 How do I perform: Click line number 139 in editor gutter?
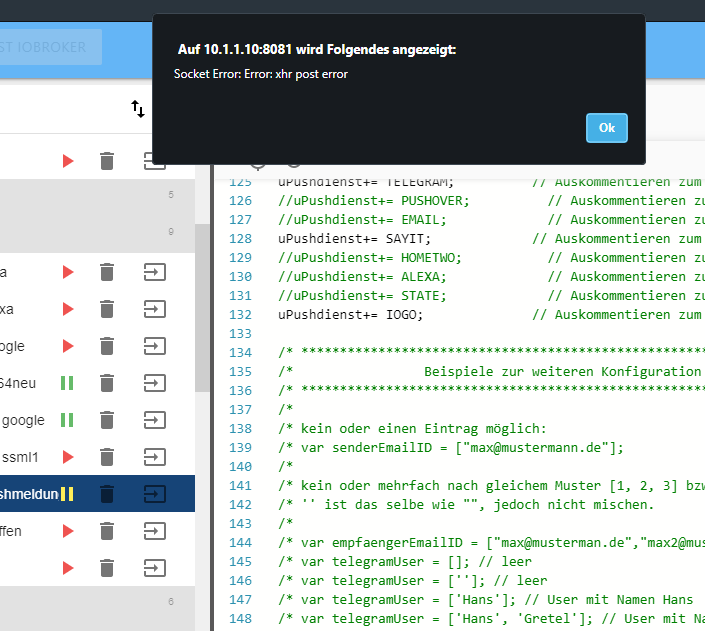tap(241, 447)
